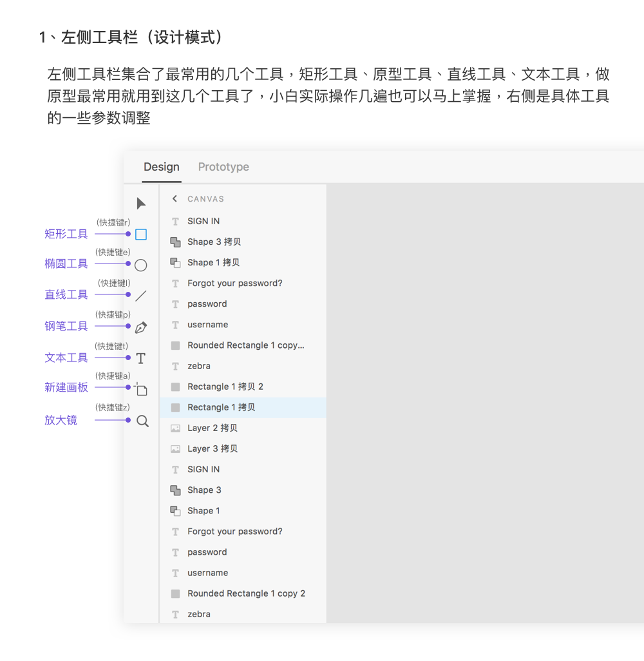Viewport: 644px width, 661px height.
Task: Select the Text tool
Action: 141,358
